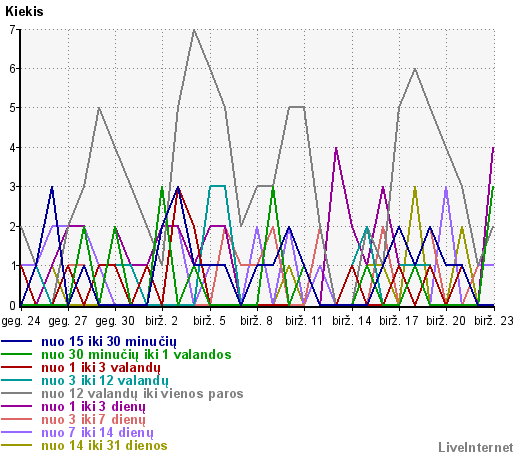Click the 'nuo 3 iki 12 valandų' legend label
The image size is (520, 457).
105,380
